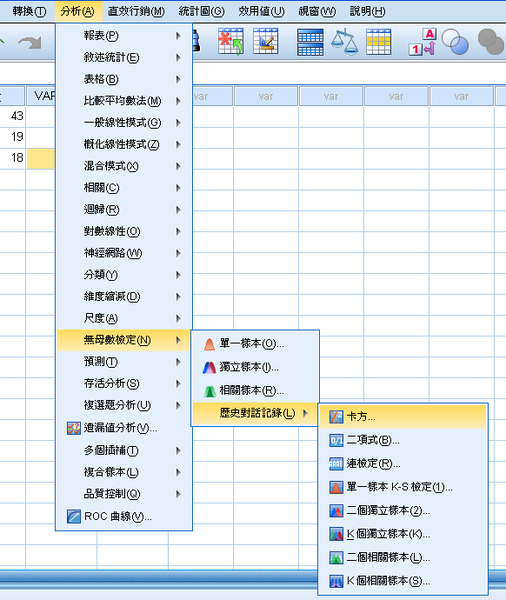Expand 敘述統計(E) submenu
506x600 pixels.
(124, 58)
